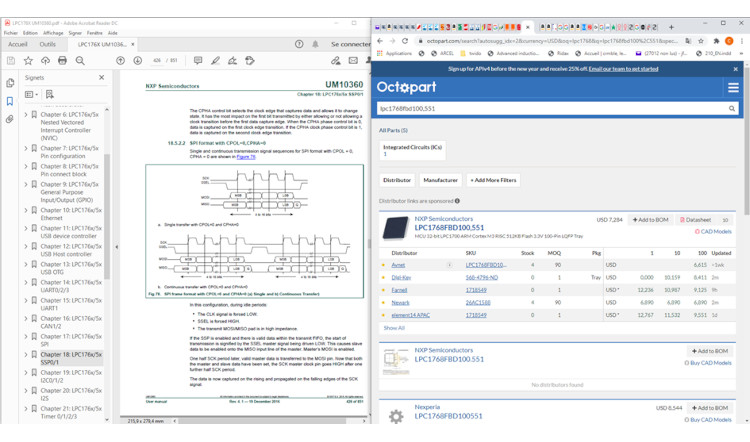Open the sign document tool icon
Viewport: 750px width, 442px height.
[x=232, y=61]
